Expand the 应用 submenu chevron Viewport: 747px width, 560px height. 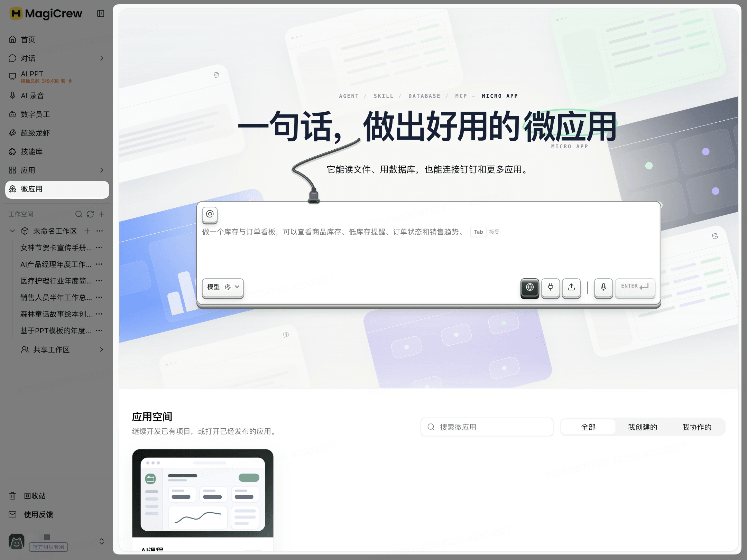101,170
